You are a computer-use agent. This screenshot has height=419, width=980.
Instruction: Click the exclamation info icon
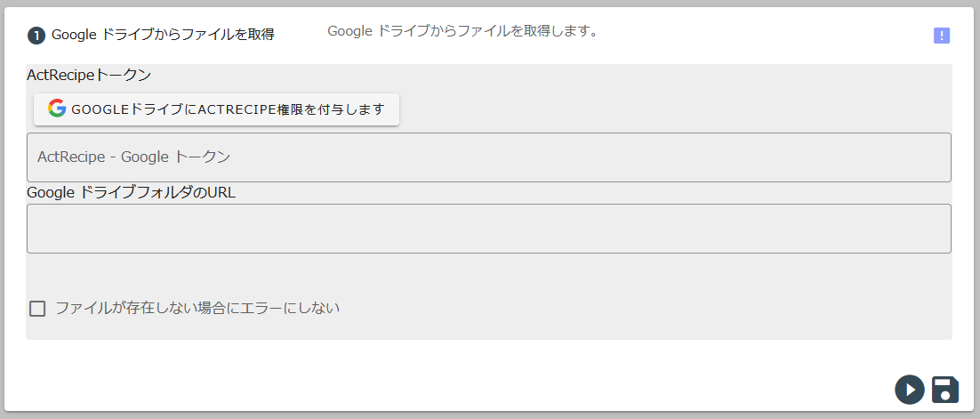pyautogui.click(x=942, y=36)
